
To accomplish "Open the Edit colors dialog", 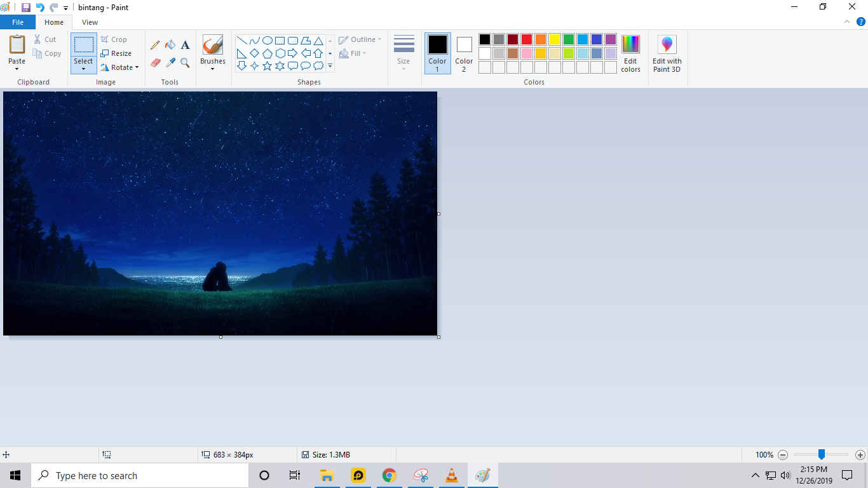I will 630,53.
